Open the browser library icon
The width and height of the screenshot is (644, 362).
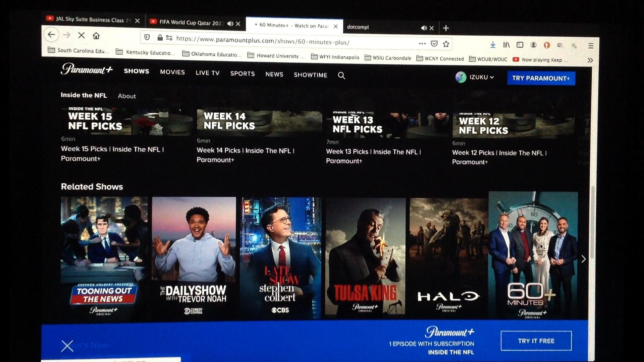click(506, 45)
